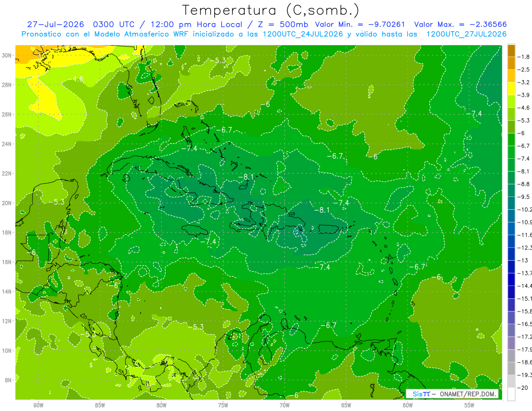Click yellow legend swatch between -3.2 and -3.9

pos(511,89)
